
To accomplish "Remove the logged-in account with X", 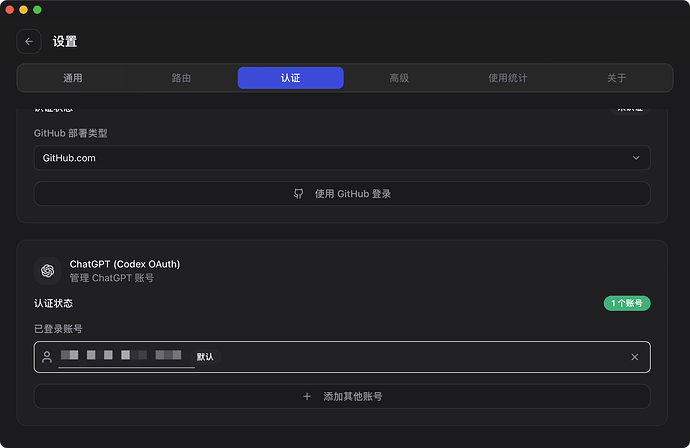I will pyautogui.click(x=635, y=357).
